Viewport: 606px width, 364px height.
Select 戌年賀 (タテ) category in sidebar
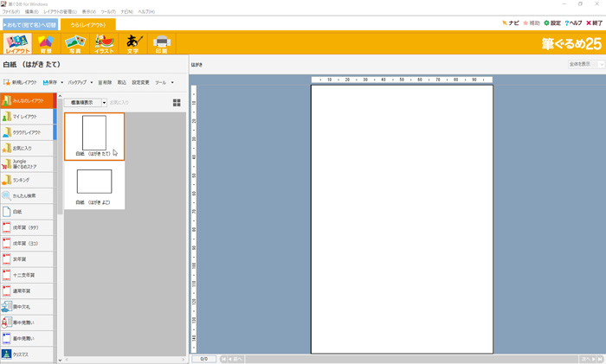(x=26, y=227)
